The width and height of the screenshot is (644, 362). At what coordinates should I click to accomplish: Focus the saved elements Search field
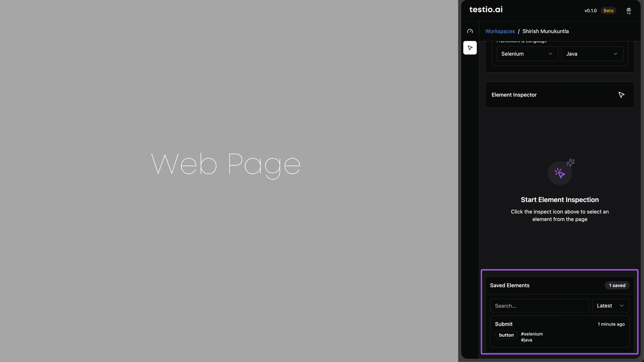click(539, 306)
